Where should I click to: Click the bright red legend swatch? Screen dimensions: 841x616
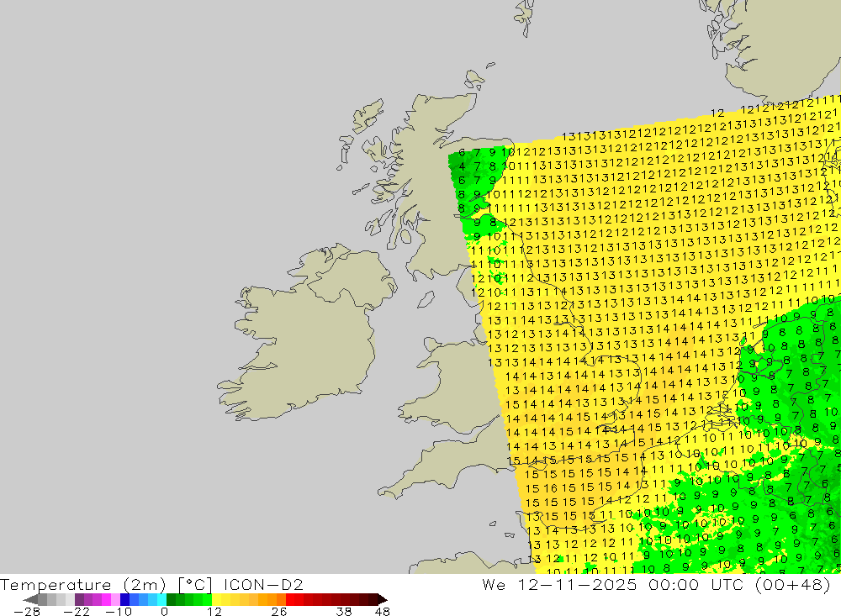[290, 600]
